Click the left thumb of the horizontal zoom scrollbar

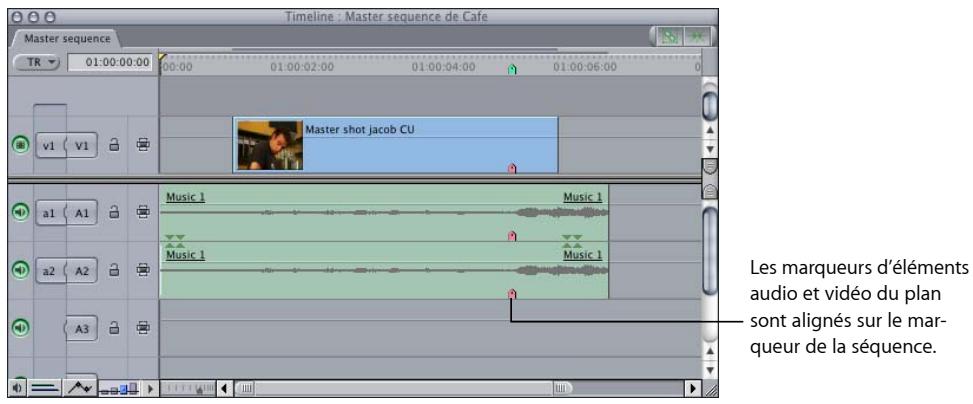pyautogui.click(x=246, y=389)
